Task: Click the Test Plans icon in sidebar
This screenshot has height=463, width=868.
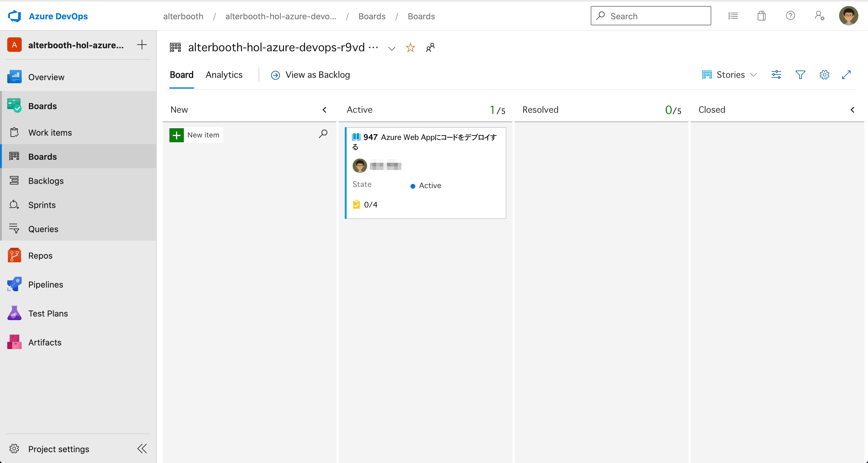Action: coord(14,313)
